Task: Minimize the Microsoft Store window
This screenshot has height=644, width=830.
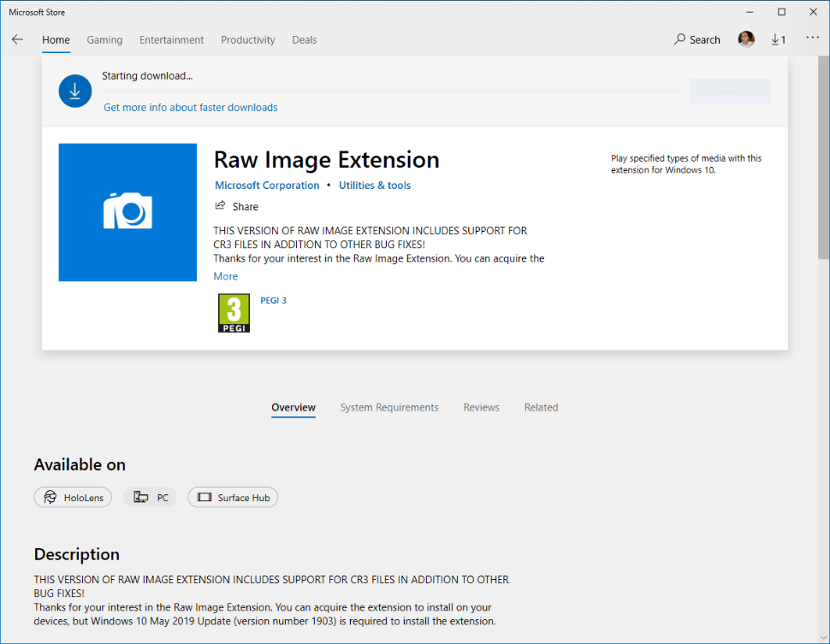Action: (750, 12)
